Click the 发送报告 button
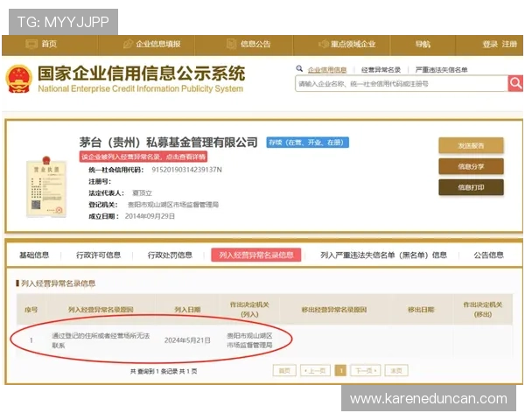Viewport: 525px width, 420px height. (x=471, y=145)
